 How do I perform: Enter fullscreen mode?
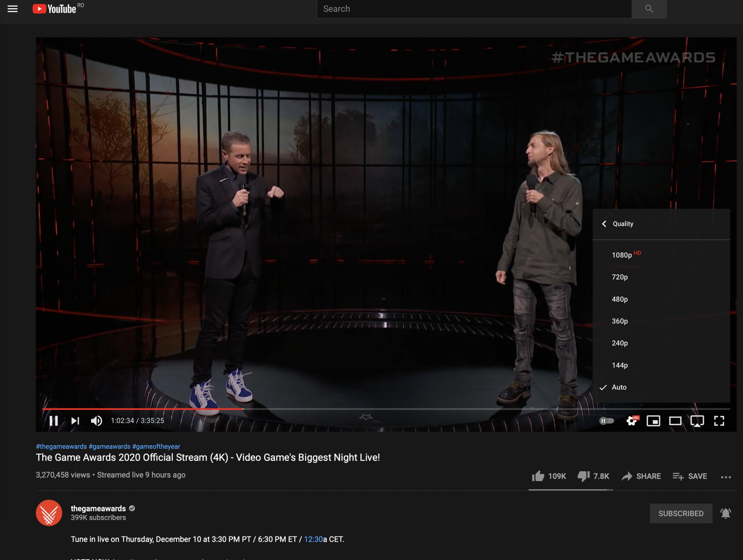(719, 421)
